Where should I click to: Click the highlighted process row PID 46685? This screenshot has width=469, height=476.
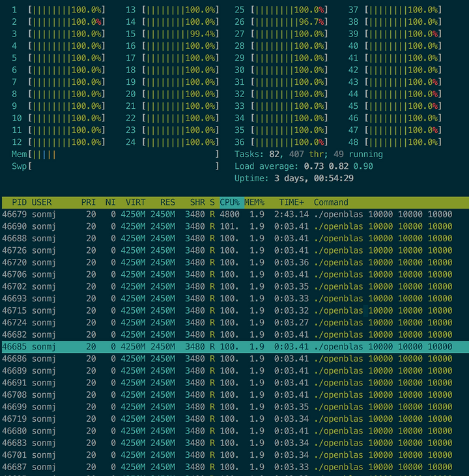click(234, 347)
